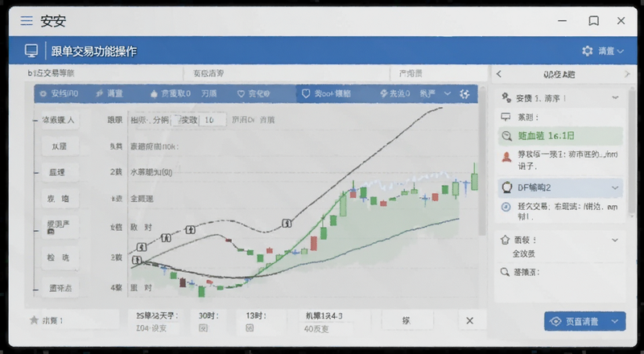The width and height of the screenshot is (644, 354).
Task: Open settings via the header gear icon
Action: pos(588,51)
